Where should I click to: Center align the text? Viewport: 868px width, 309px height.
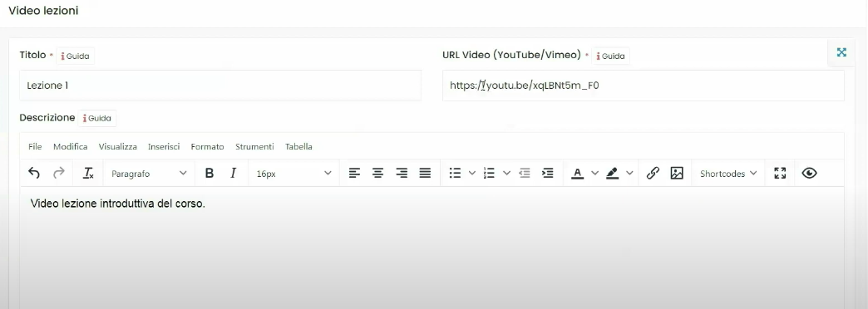coord(378,174)
